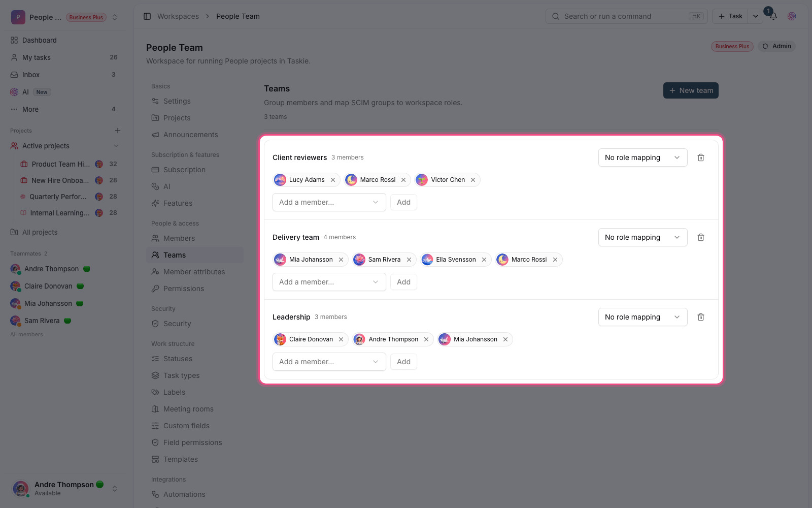This screenshot has height=508, width=812.
Task: Open Custom fields settings
Action: (x=195, y=426)
